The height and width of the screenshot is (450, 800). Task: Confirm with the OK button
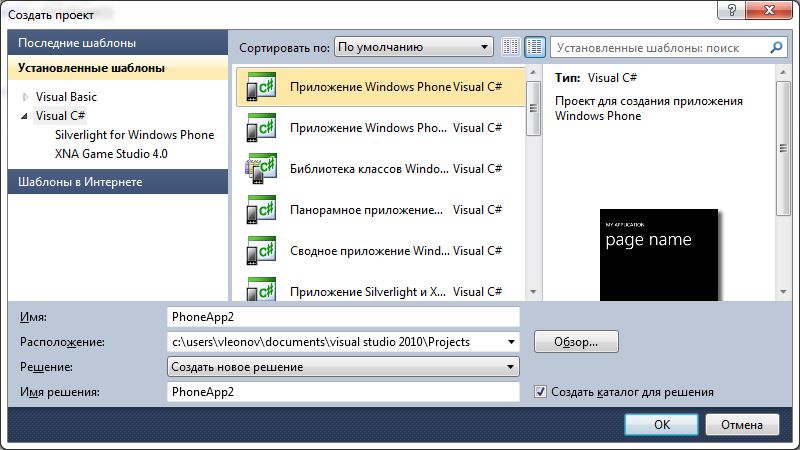coord(662,424)
